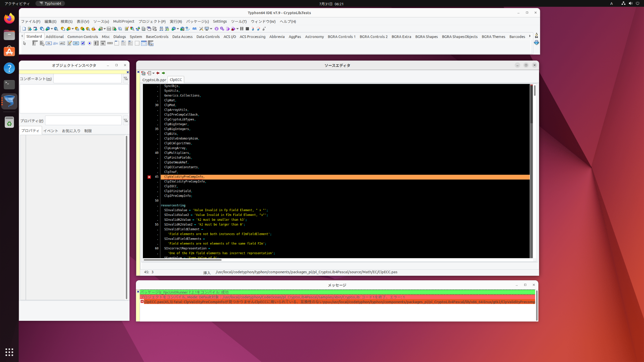Pick the TEdit 'ab' component icon
Viewport: 644px width, 362px height.
(x=62, y=43)
